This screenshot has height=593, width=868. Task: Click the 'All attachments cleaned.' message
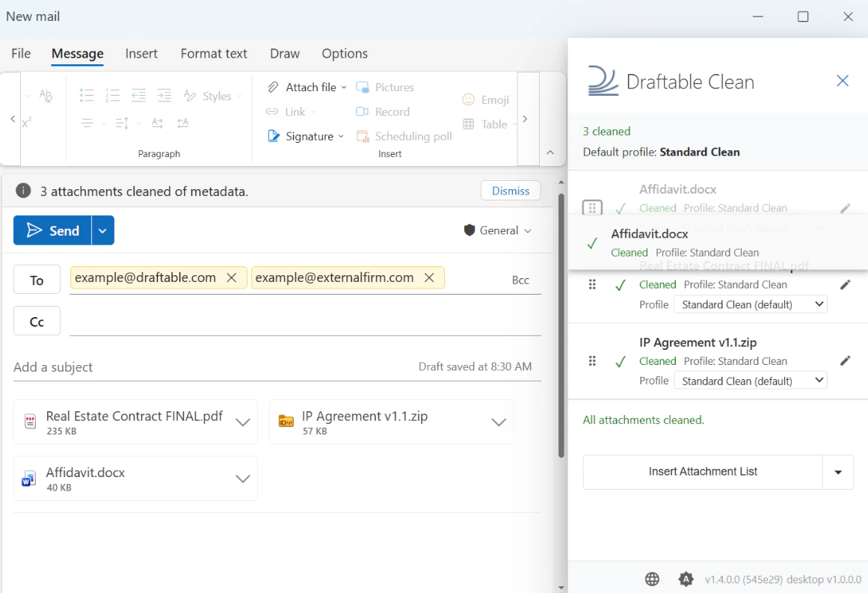point(643,420)
